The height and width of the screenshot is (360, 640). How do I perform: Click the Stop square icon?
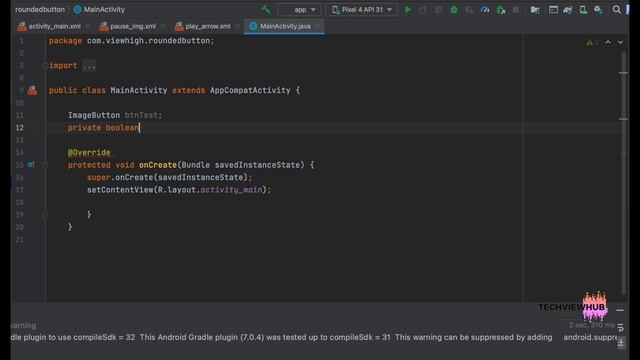coord(516,9)
